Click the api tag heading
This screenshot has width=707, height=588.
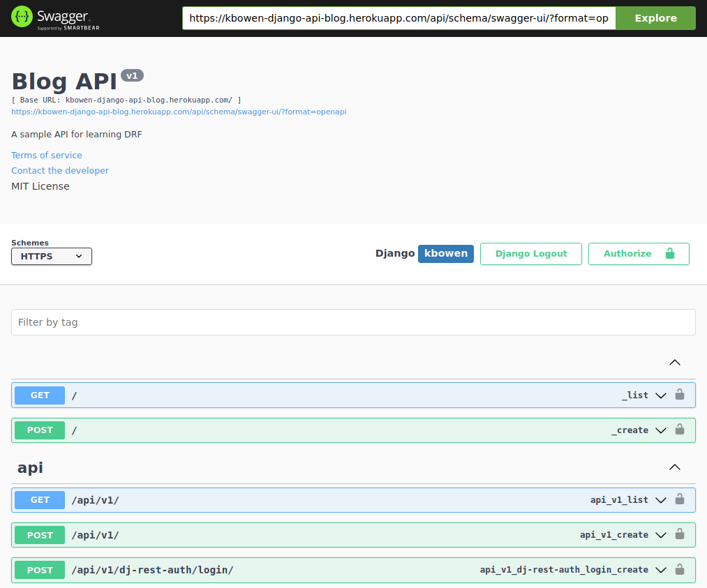[30, 468]
